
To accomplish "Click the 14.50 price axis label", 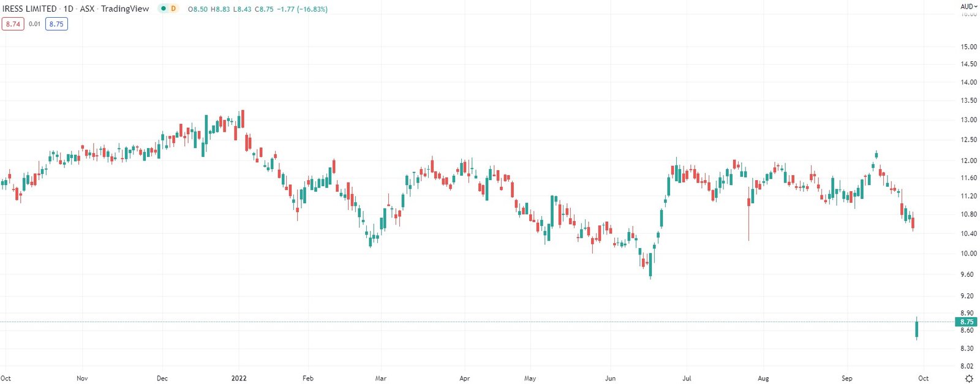I will 968,64.
